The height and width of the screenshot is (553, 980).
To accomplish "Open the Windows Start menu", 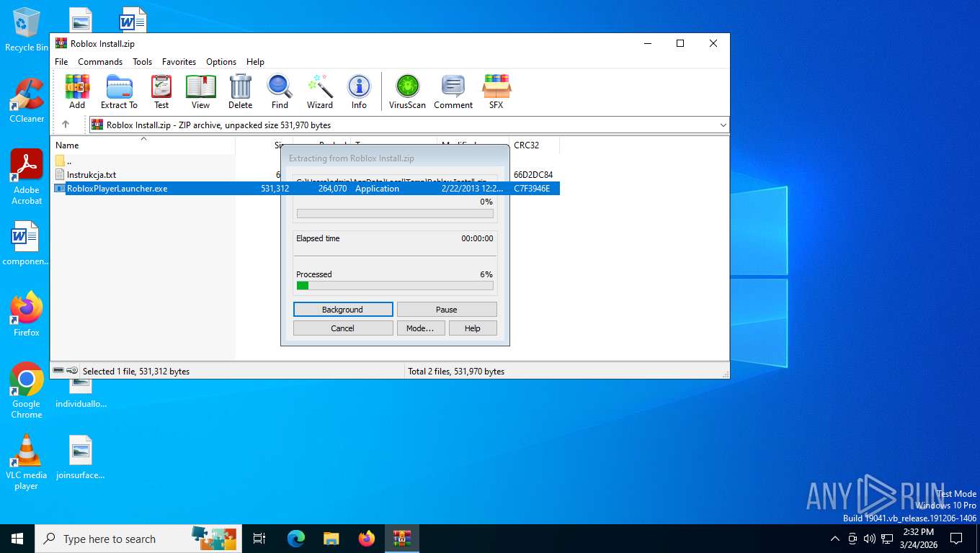I will click(x=17, y=539).
